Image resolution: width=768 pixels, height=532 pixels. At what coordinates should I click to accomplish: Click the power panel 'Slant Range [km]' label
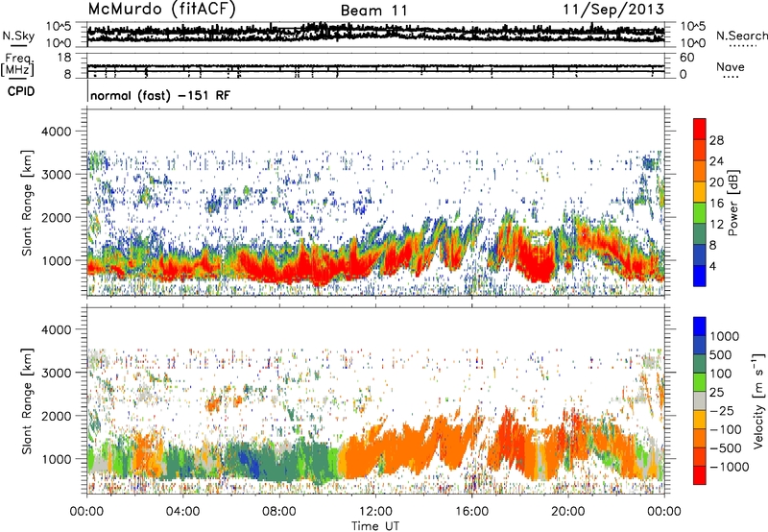point(27,203)
